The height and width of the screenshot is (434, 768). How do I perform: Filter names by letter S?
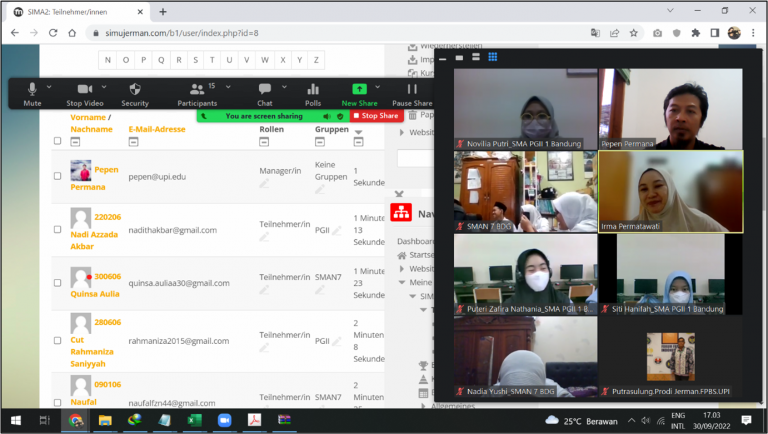click(195, 60)
